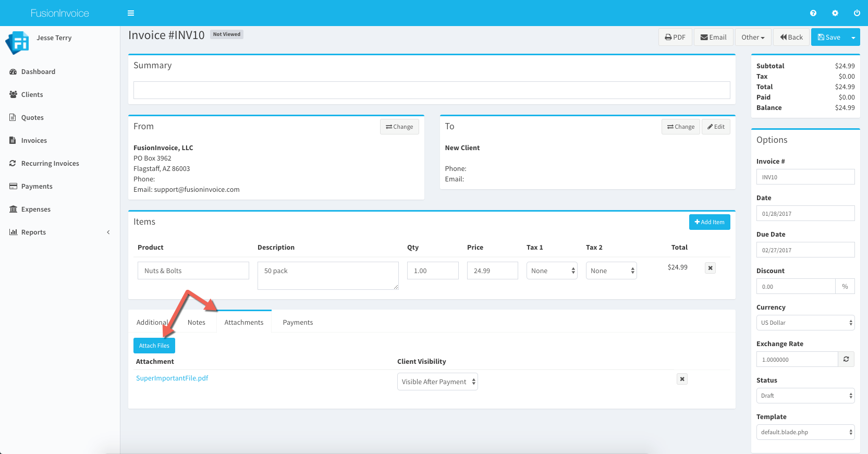Open the Client Visibility dropdown
This screenshot has height=454, width=868.
point(437,382)
